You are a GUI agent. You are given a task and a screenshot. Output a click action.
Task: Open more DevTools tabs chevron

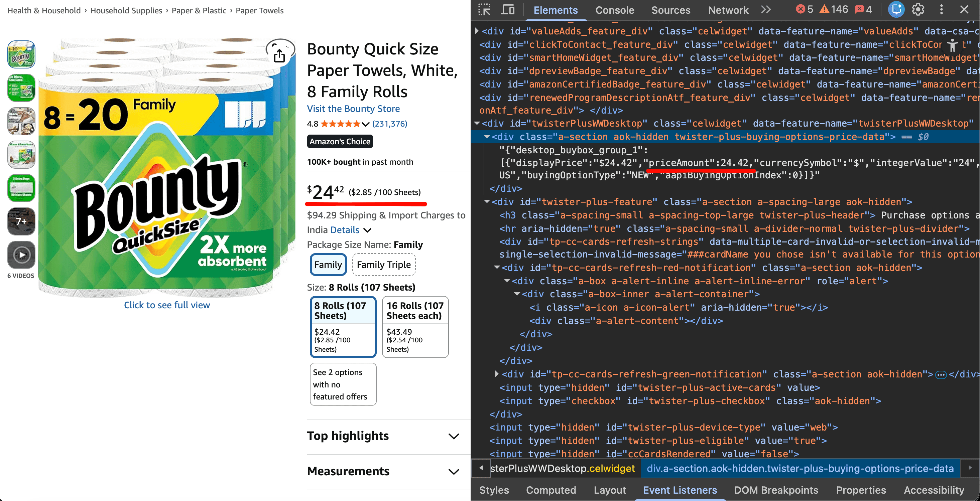(766, 9)
